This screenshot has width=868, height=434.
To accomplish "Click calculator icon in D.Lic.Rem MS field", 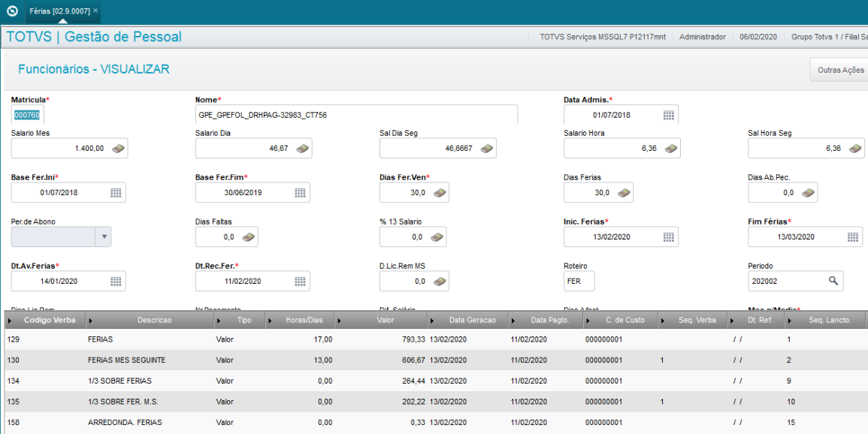I will 440,281.
